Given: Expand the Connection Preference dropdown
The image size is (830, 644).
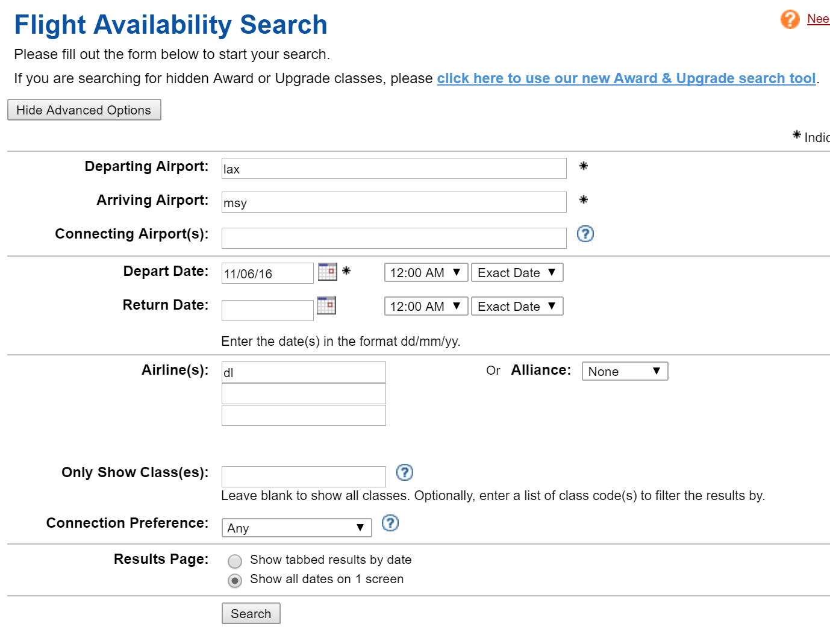Looking at the screenshot, I should point(296,528).
